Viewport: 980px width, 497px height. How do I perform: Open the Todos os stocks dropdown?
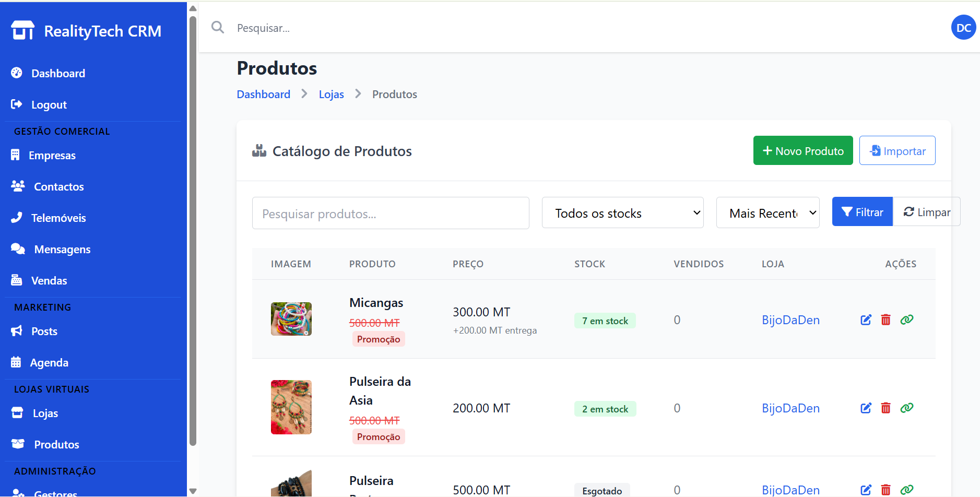click(622, 213)
